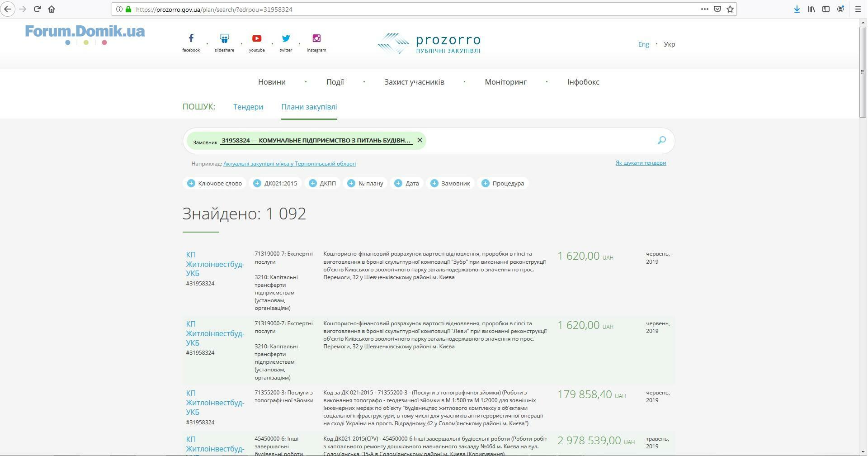Show downloads progress arrow
Screen dimensions: 868x456
coord(797,9)
